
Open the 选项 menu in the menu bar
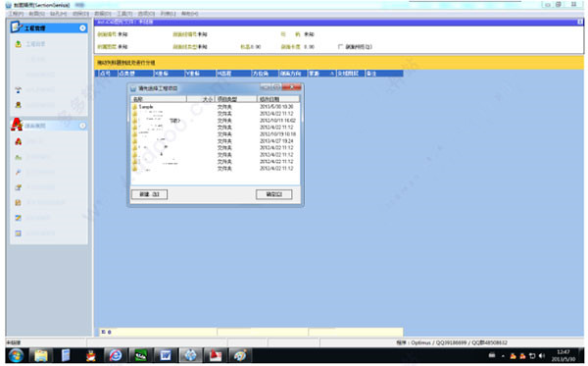[146, 14]
